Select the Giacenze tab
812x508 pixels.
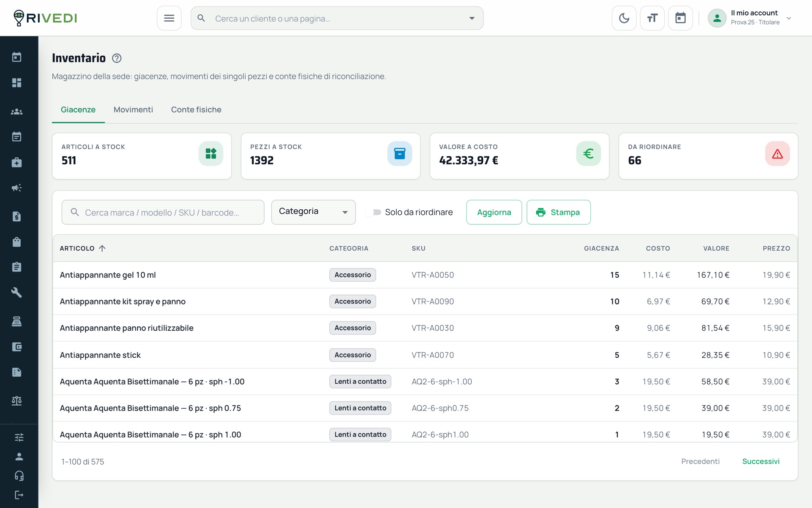tap(78, 110)
